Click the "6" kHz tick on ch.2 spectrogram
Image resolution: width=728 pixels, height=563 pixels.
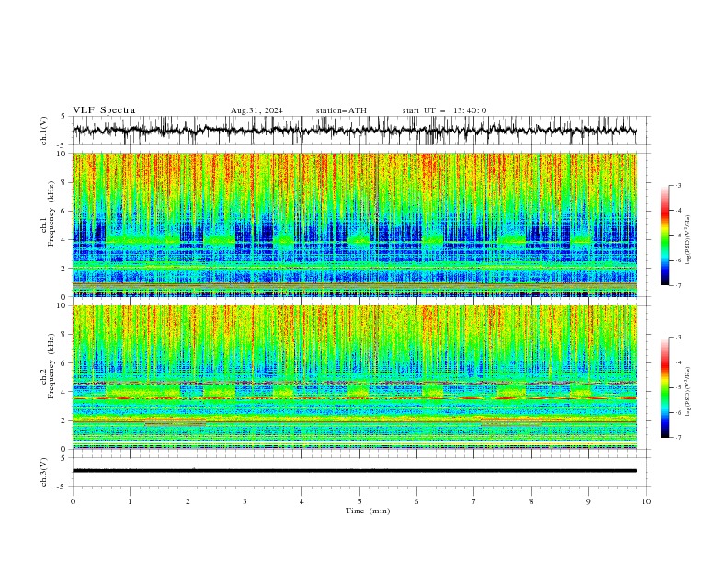[64, 363]
